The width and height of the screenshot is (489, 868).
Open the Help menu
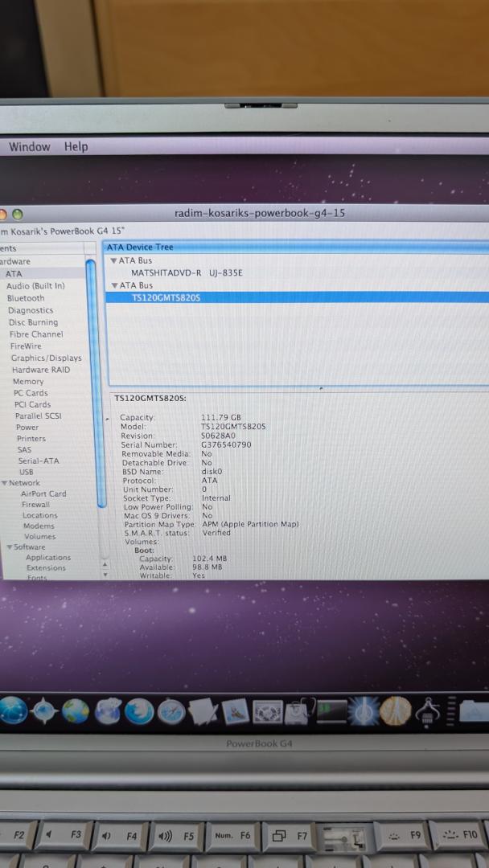pyautogui.click(x=76, y=147)
